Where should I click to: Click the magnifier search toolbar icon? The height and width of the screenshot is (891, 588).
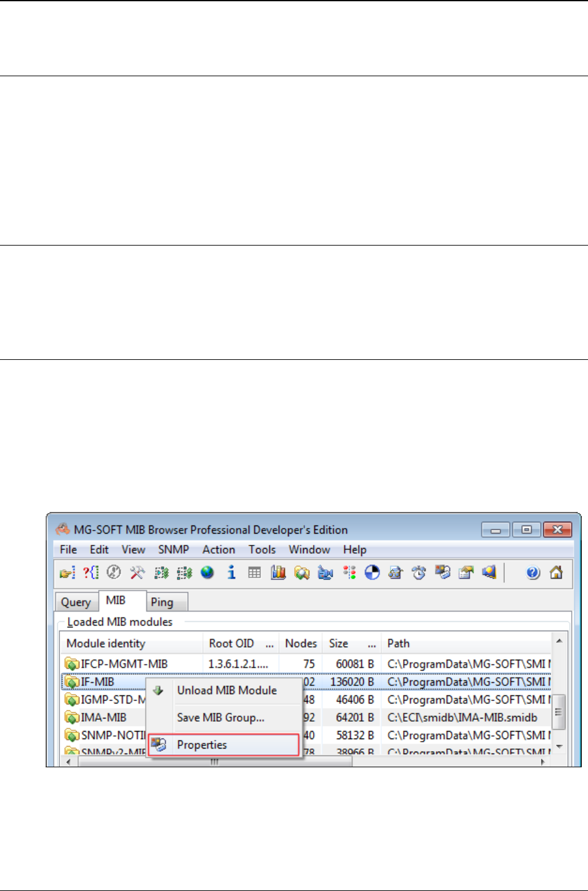302,572
